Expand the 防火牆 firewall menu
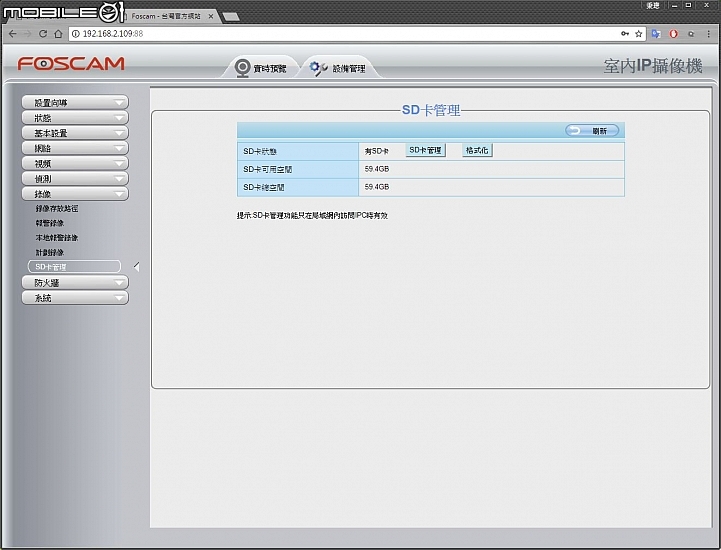This screenshot has height=550, width=721. [75, 282]
